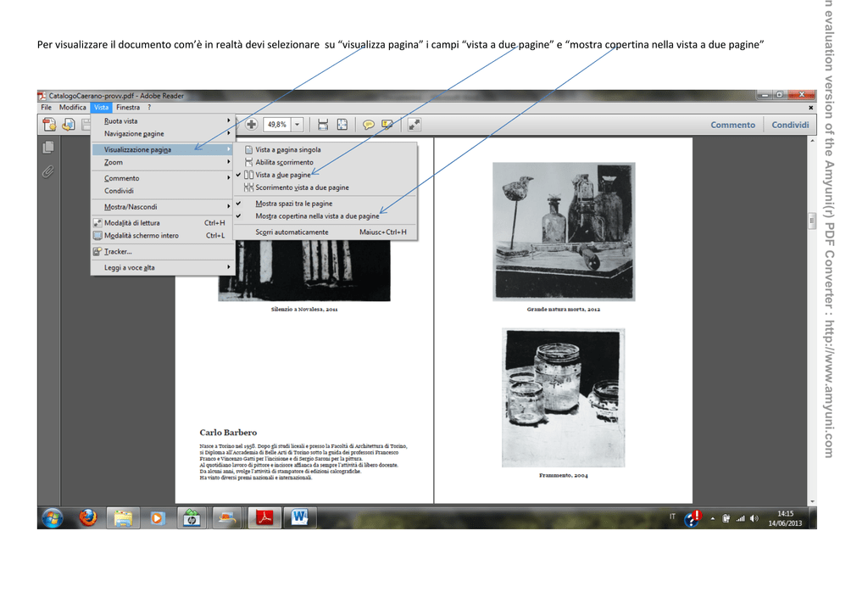Click the Grande natura morta image
The height and width of the screenshot is (615, 868).
[x=564, y=232]
